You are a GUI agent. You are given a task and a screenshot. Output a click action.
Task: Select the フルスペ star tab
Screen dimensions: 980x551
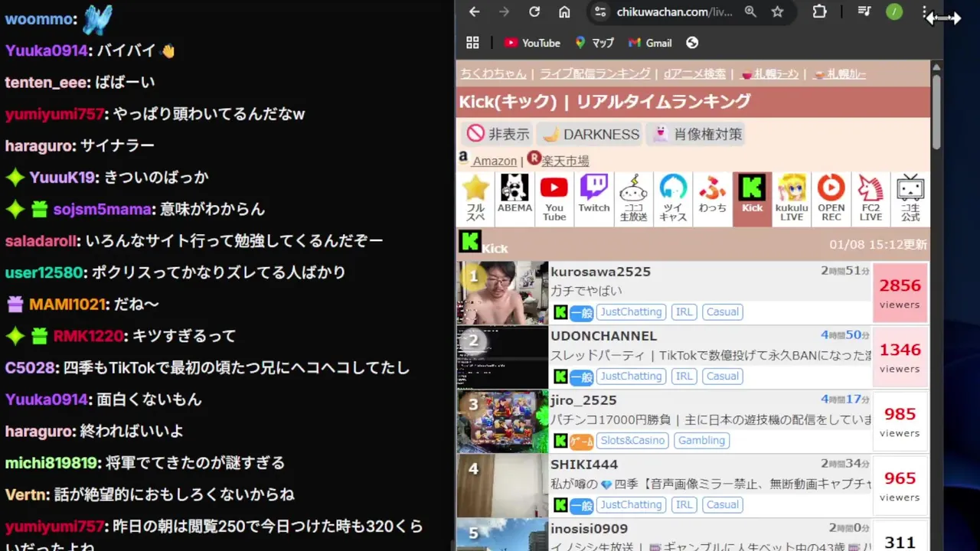coord(475,199)
